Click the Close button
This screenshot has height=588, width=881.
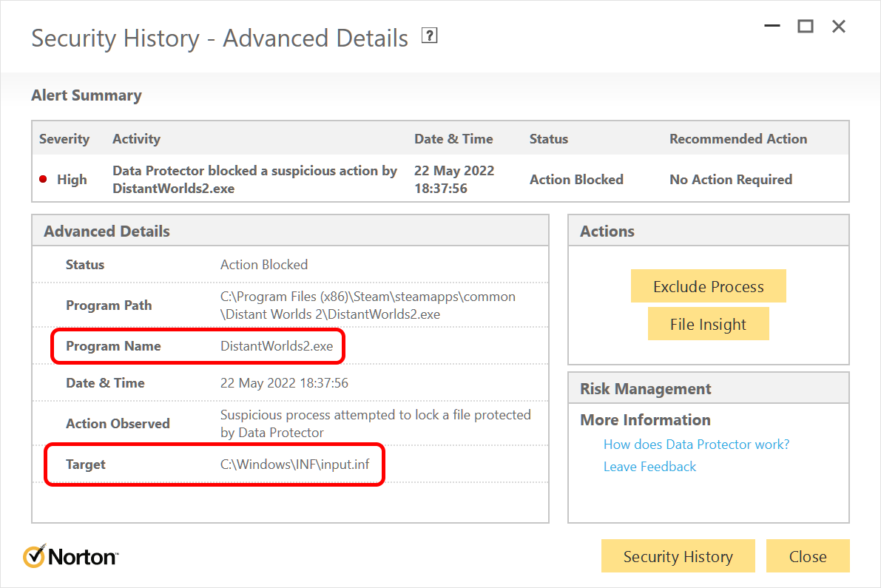coord(807,556)
